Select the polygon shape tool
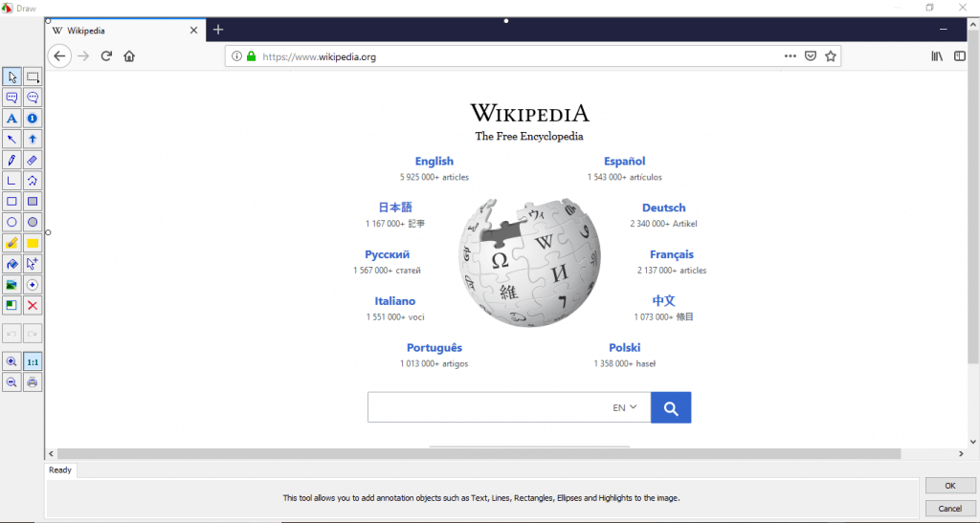Image resolution: width=980 pixels, height=523 pixels. coord(33,181)
